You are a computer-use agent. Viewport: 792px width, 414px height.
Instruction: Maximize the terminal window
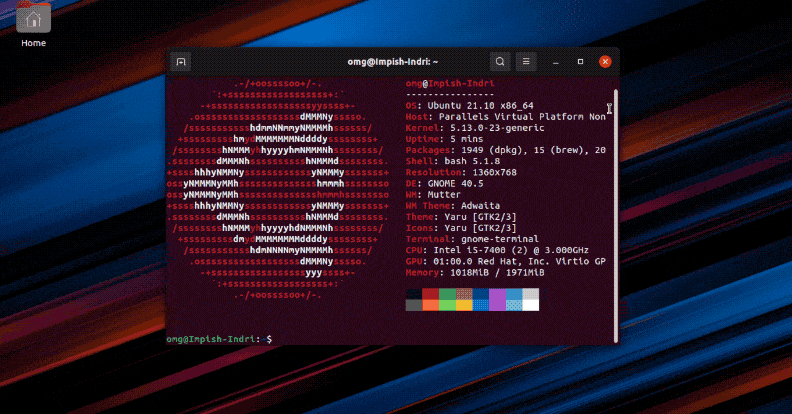(580, 62)
